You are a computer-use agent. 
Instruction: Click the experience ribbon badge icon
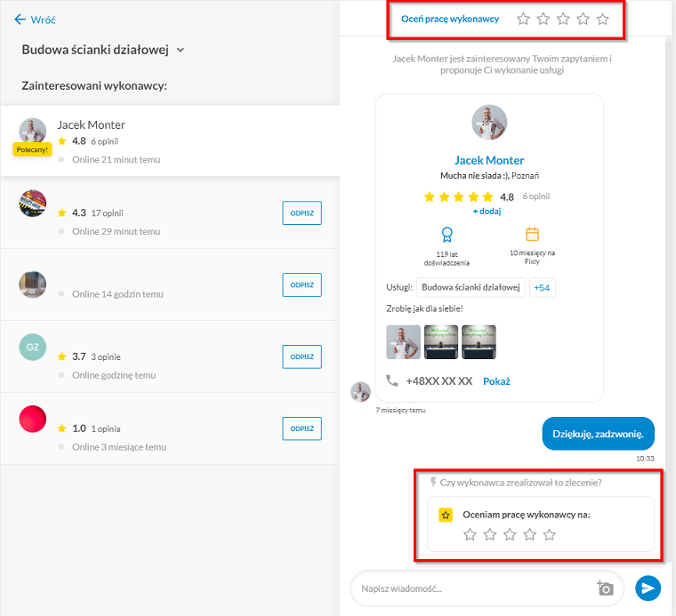pos(447,235)
